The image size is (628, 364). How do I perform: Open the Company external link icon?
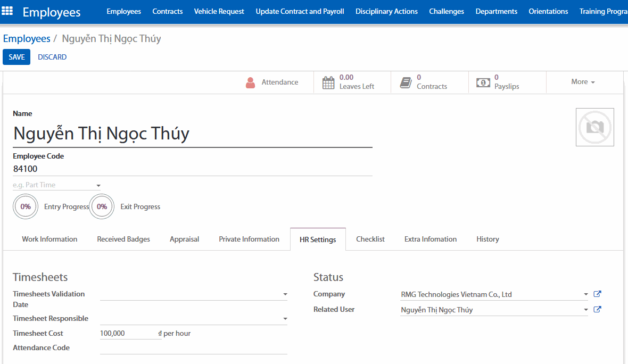(x=597, y=294)
